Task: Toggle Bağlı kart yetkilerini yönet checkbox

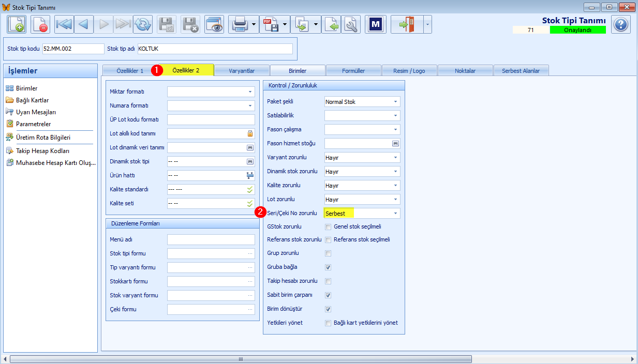Action: click(x=328, y=323)
